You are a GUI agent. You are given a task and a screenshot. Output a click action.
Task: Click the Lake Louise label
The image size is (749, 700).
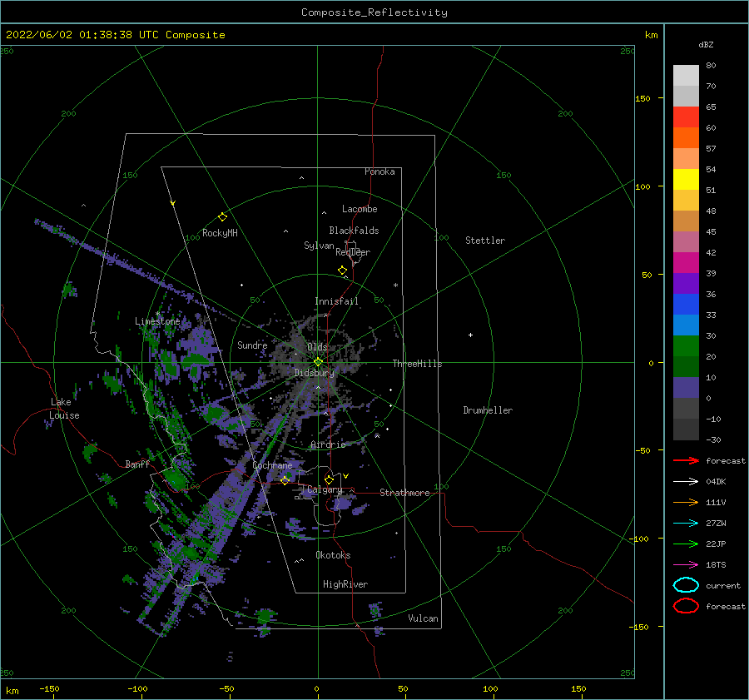[64, 409]
